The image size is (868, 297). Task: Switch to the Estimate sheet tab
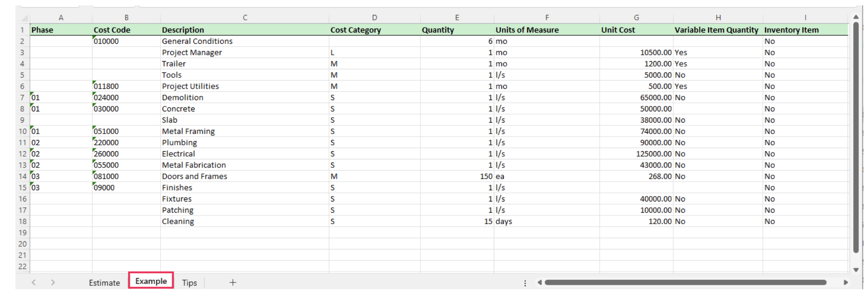coord(104,283)
